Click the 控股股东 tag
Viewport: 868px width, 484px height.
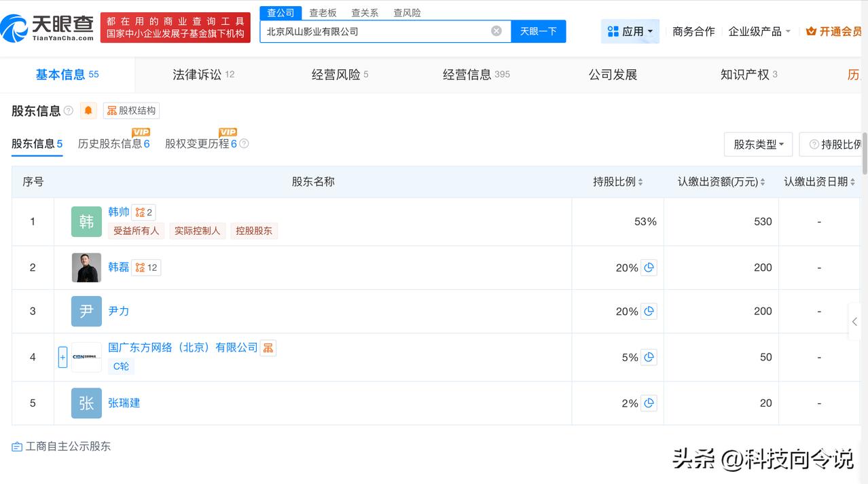tap(254, 231)
